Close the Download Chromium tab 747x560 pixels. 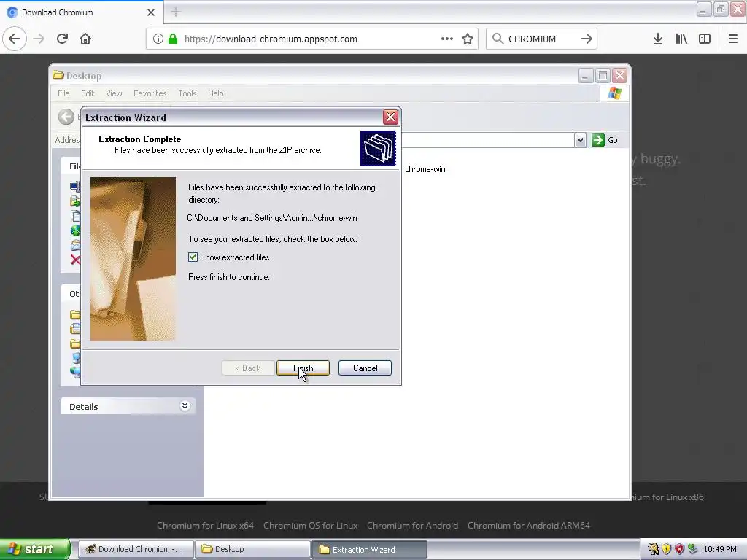tap(151, 12)
